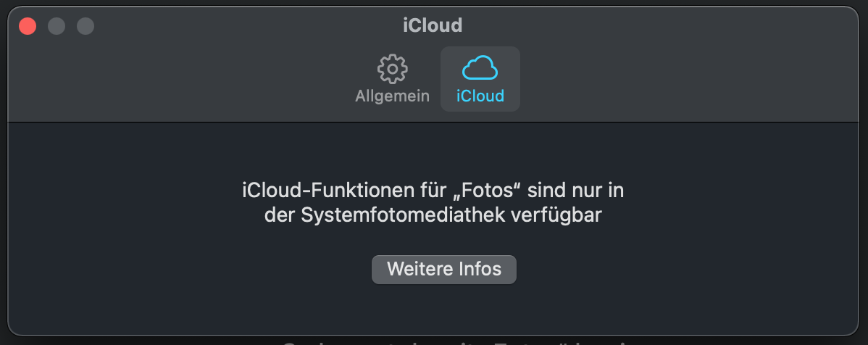Click the third traffic-light zoom button
The image size is (868, 345).
pyautogui.click(x=85, y=26)
